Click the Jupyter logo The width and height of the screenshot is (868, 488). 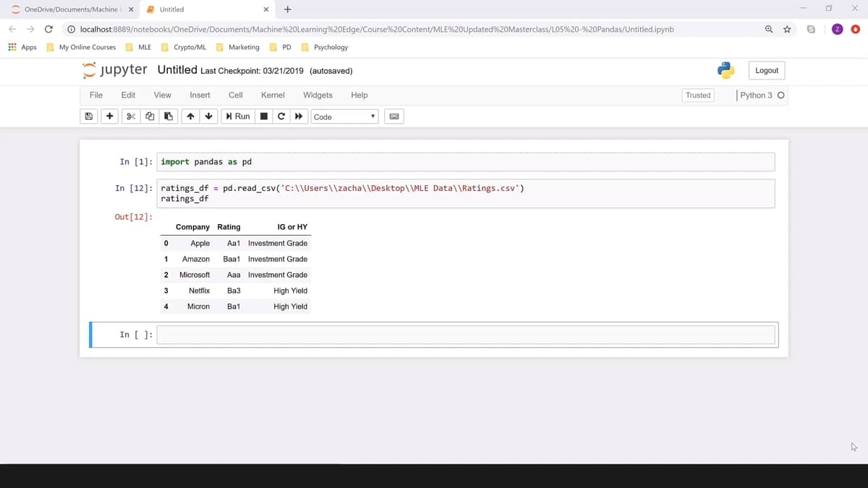115,70
